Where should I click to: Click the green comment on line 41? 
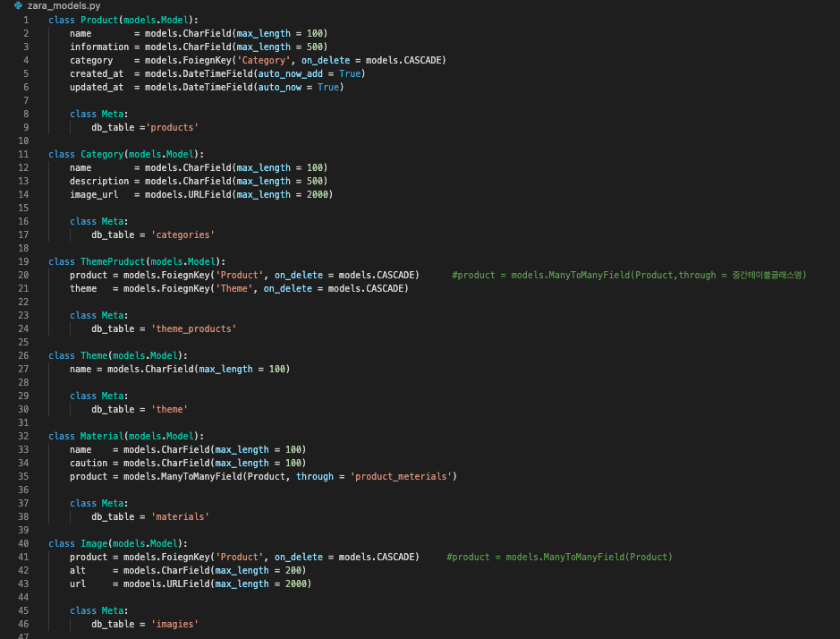point(559,557)
